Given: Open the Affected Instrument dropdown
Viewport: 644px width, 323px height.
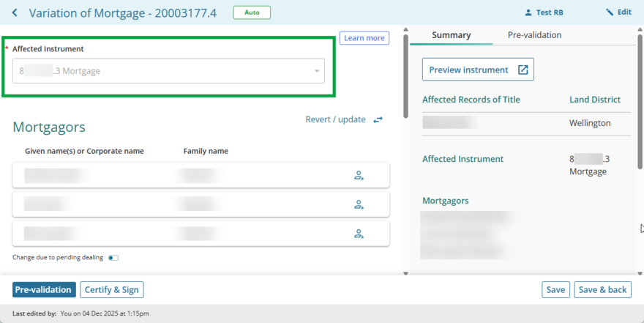Looking at the screenshot, I should [x=168, y=71].
